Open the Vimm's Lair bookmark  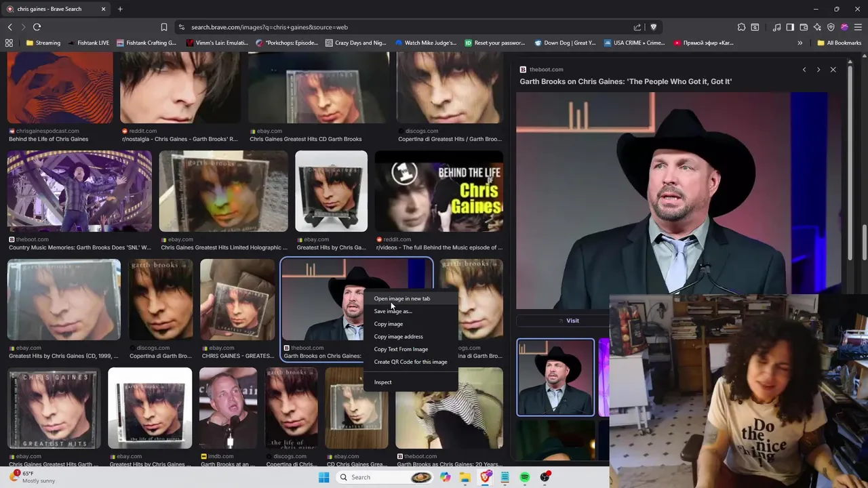click(217, 43)
